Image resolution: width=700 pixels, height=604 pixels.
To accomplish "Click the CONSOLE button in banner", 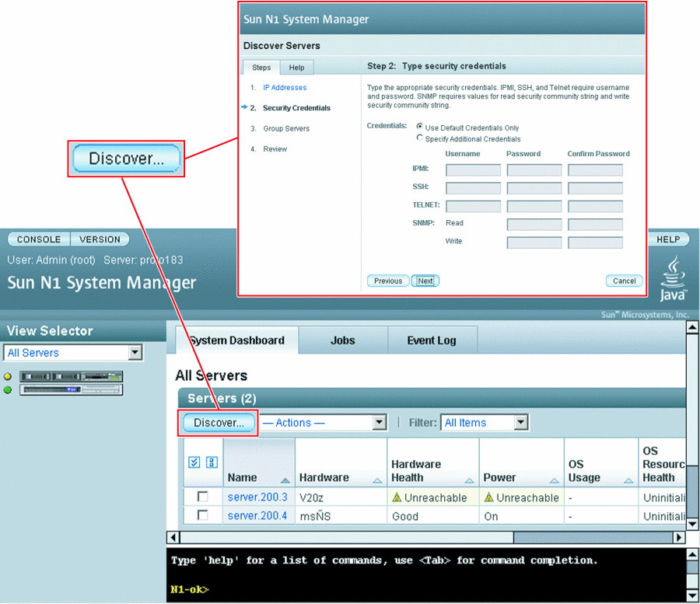I will (39, 239).
